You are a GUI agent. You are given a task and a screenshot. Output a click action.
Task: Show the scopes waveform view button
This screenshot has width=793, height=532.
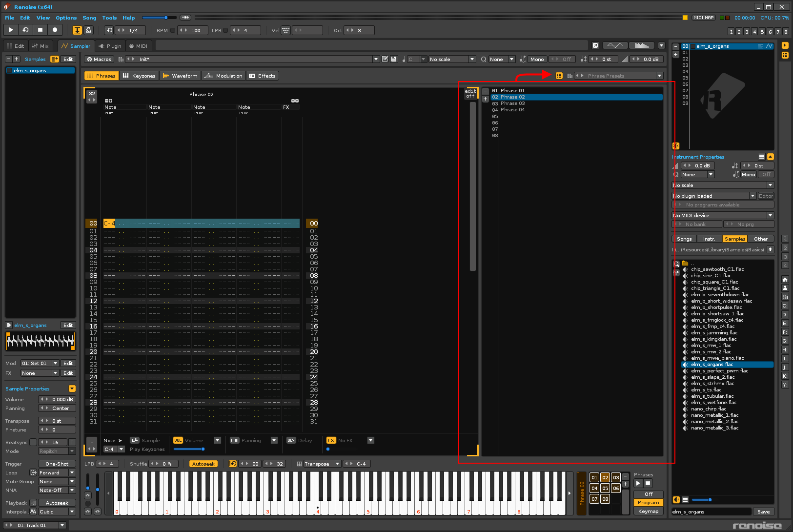(615, 45)
